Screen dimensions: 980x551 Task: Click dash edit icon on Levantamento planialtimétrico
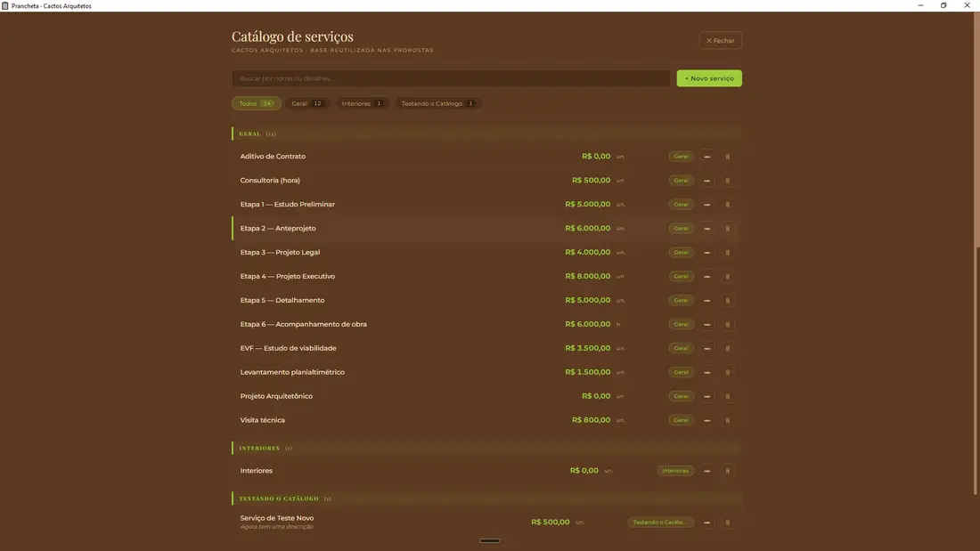706,372
